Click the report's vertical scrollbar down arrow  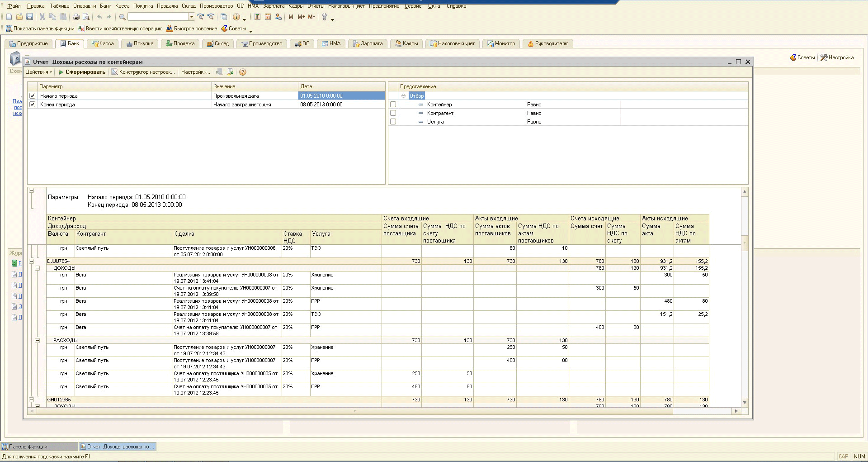[744, 402]
